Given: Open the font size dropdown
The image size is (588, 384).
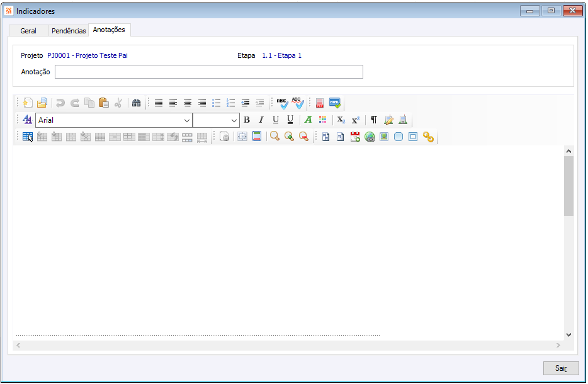Looking at the screenshot, I should pos(234,120).
